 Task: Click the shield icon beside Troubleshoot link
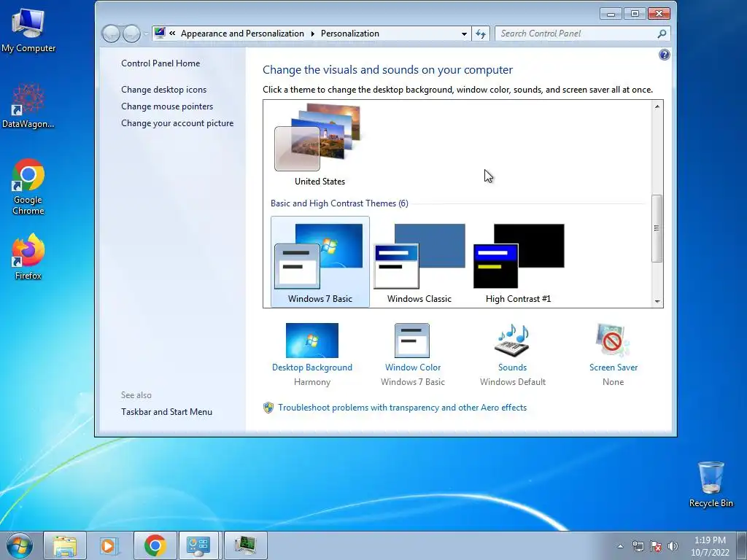268,408
